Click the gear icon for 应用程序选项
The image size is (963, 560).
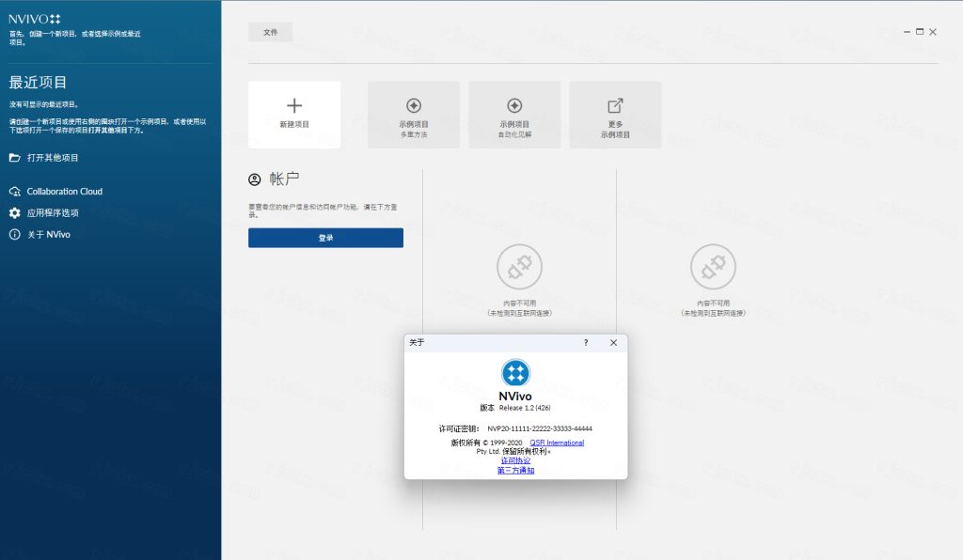click(x=15, y=213)
